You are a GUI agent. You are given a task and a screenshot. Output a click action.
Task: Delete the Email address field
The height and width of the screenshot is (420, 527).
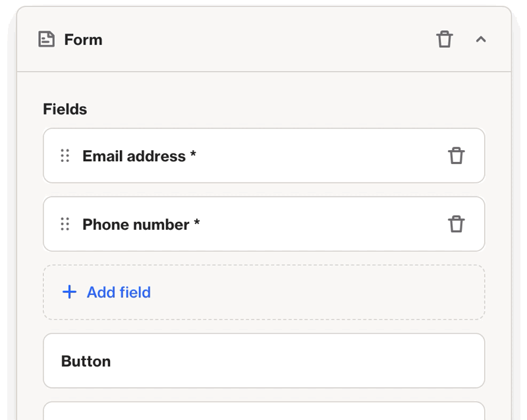[457, 156]
